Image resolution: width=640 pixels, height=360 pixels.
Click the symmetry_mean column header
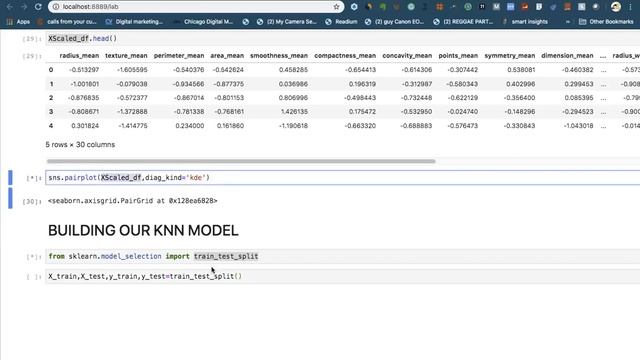click(x=509, y=56)
